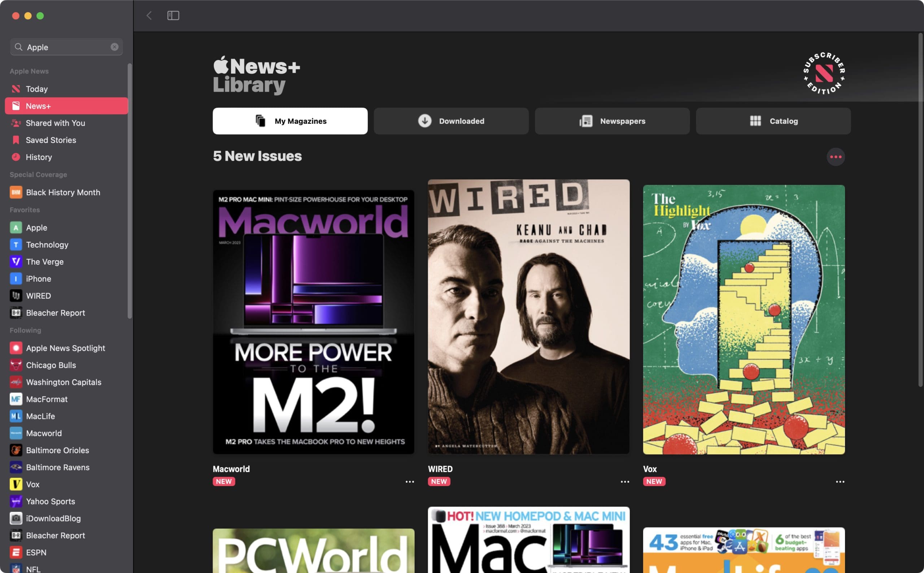Open Yahoo Sports channel
924x573 pixels.
tap(66, 502)
